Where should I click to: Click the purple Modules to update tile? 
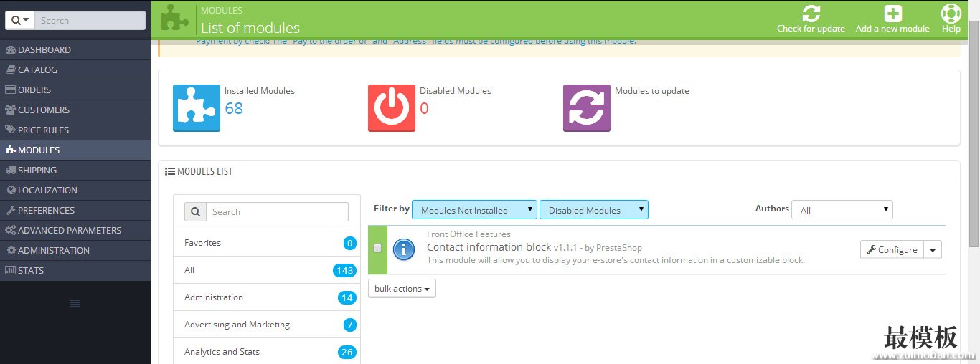[x=587, y=108]
